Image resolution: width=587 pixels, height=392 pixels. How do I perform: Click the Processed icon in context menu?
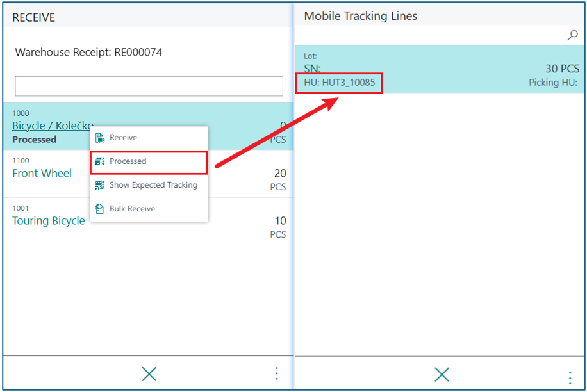[100, 161]
